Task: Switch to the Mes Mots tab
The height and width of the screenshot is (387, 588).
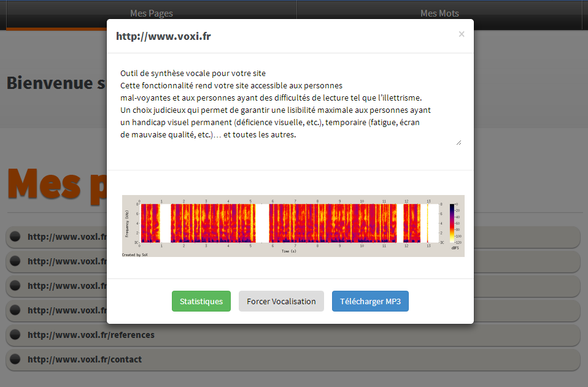Action: pyautogui.click(x=439, y=13)
